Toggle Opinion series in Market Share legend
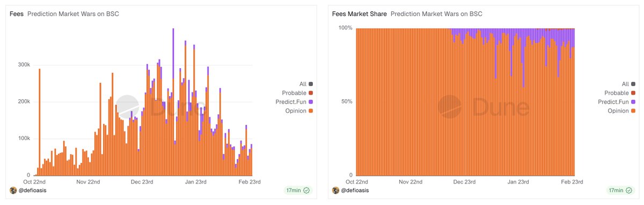The image size is (644, 205). point(622,111)
